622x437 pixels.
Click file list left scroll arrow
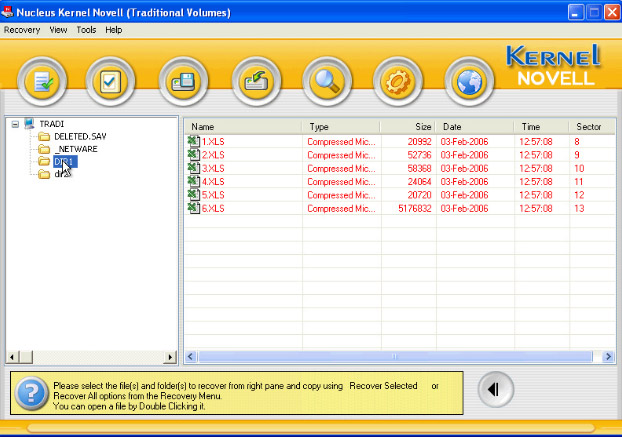[x=191, y=356]
